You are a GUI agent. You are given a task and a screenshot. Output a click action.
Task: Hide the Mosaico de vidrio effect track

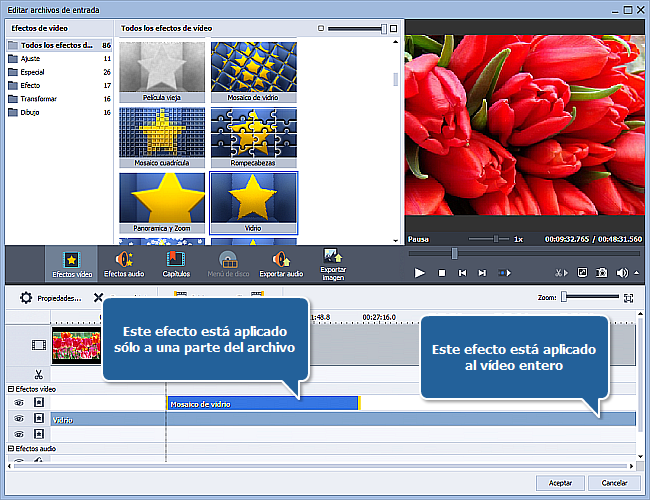[20, 403]
